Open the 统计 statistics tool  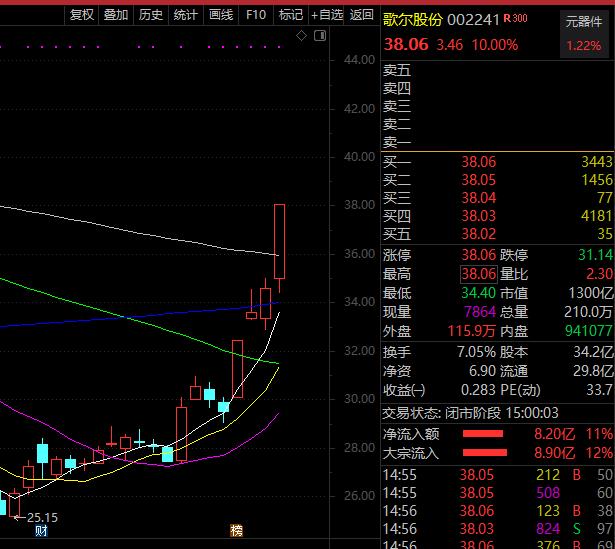tap(185, 15)
